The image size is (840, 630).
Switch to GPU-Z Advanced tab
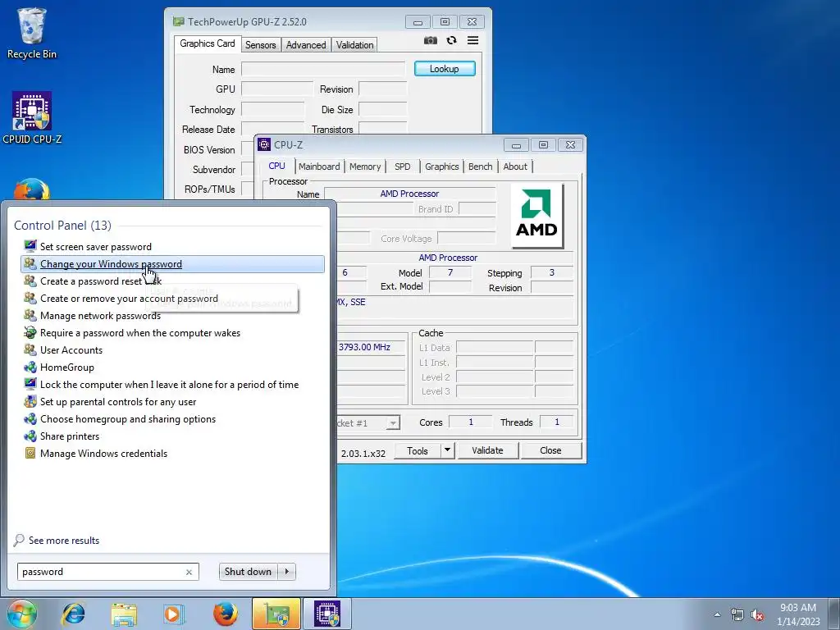point(305,45)
